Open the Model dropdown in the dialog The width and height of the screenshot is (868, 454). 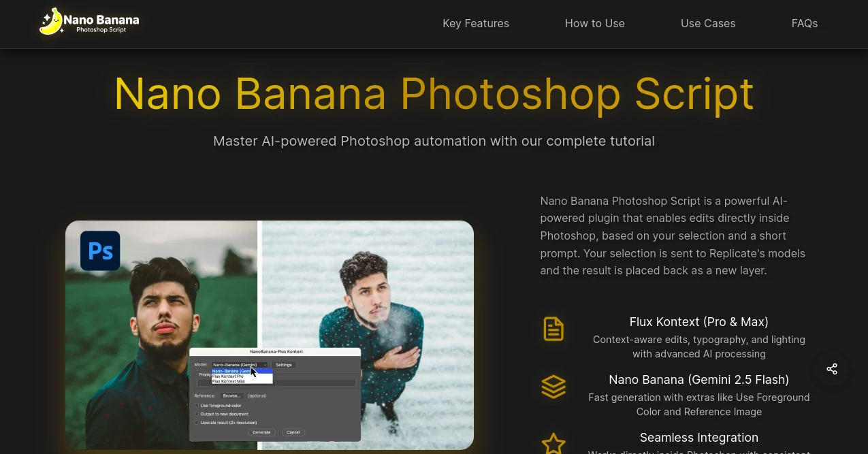[x=239, y=365]
